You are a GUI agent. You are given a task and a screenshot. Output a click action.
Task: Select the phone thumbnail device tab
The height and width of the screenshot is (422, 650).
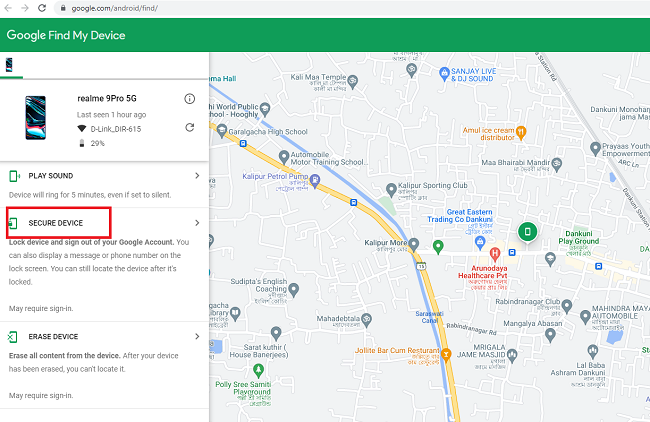click(9, 65)
